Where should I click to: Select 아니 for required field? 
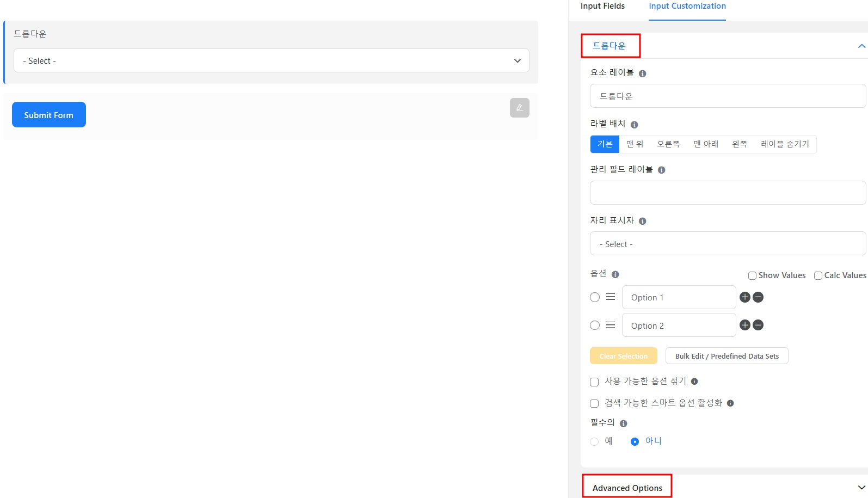pyautogui.click(x=635, y=441)
